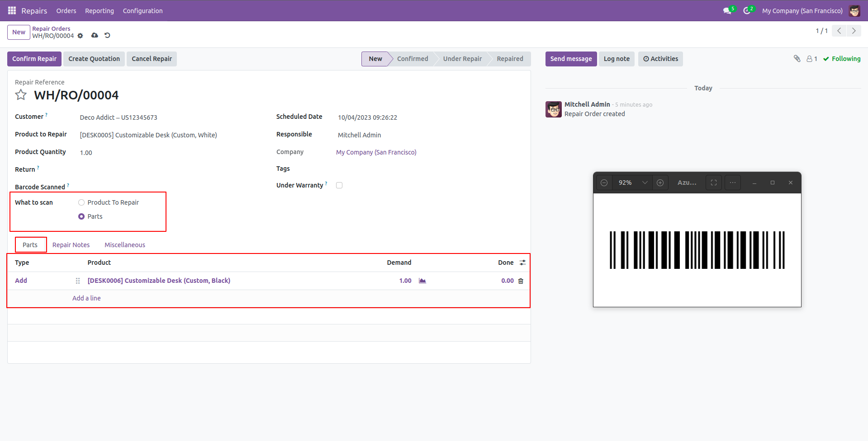Click the New stage in status bar
This screenshot has width=868, height=441.
375,59
